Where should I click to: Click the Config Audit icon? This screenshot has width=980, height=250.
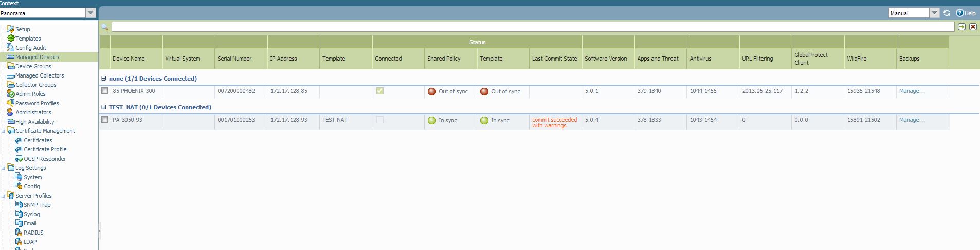coord(10,48)
